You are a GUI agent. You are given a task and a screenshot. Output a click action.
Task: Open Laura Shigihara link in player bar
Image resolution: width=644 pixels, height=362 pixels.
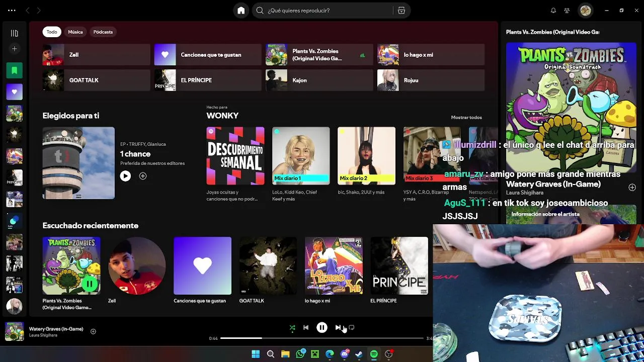pyautogui.click(x=43, y=335)
